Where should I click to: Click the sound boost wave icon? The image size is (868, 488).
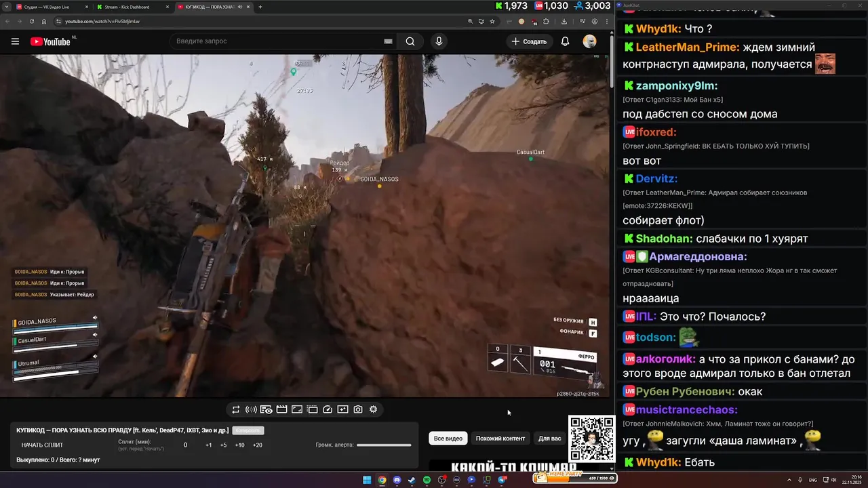(251, 409)
